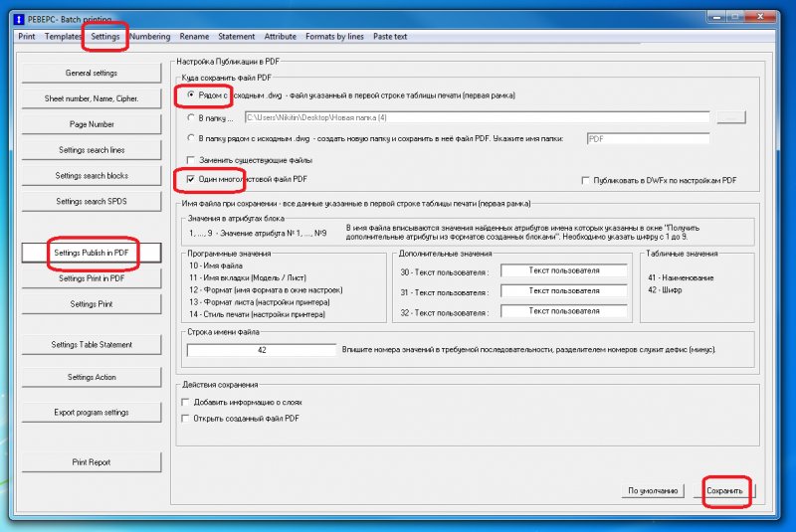Click the 'По умолчанию' button
Image resolution: width=796 pixels, height=532 pixels.
coord(653,491)
